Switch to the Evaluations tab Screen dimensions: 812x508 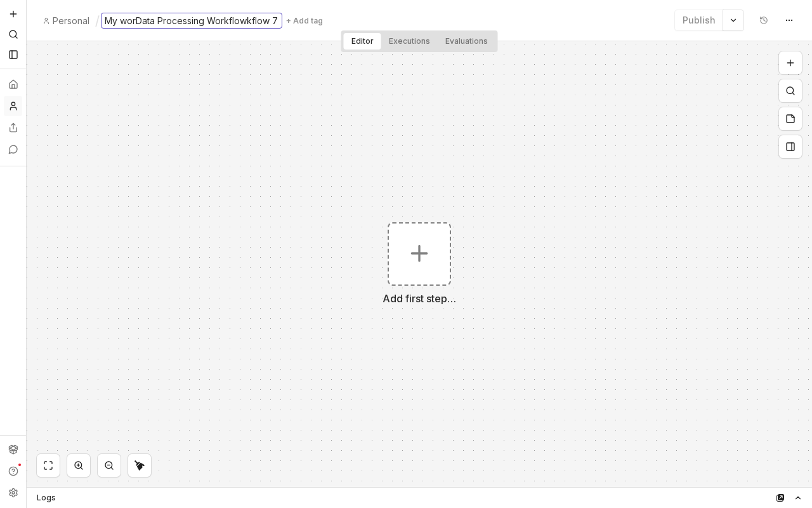tap(466, 41)
